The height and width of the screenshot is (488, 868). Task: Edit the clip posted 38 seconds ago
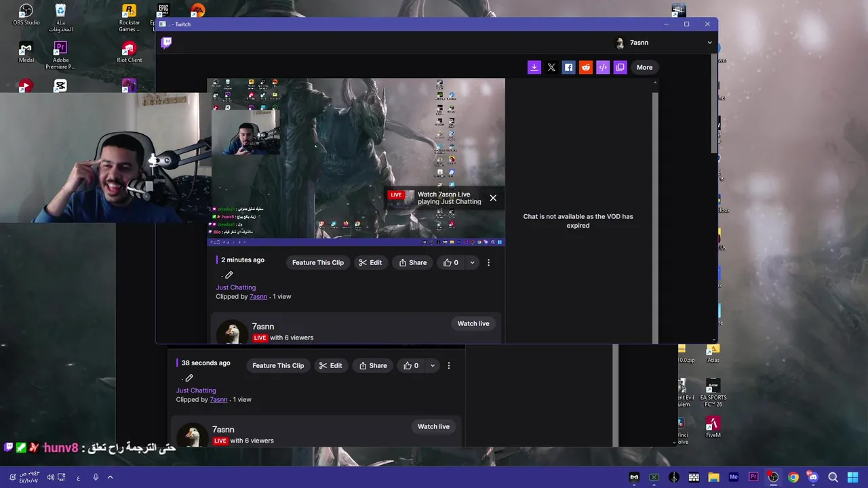pyautogui.click(x=331, y=365)
